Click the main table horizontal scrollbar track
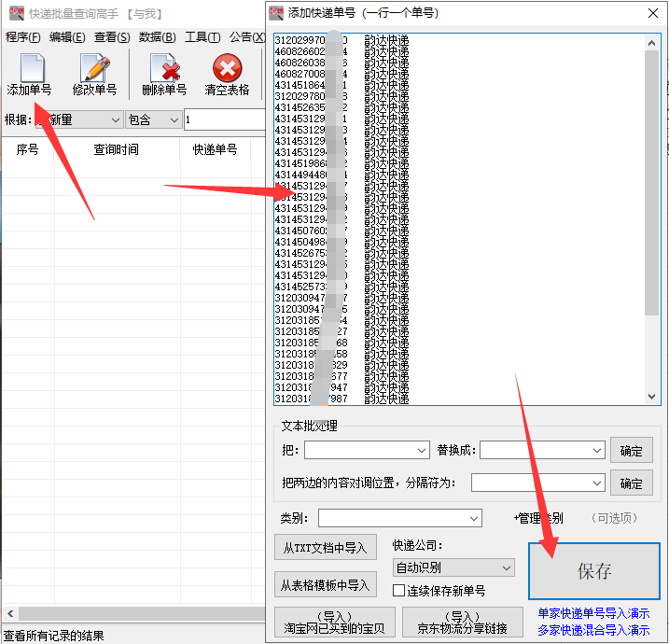The height and width of the screenshot is (644, 669). [x=142, y=614]
